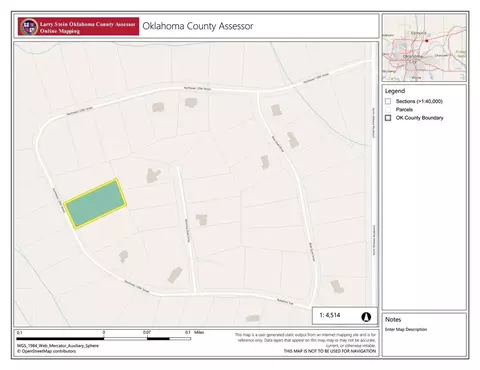480x370 pixels.
Task: Open the Oklahoma City overview map thumbnail
Action: click(424, 48)
